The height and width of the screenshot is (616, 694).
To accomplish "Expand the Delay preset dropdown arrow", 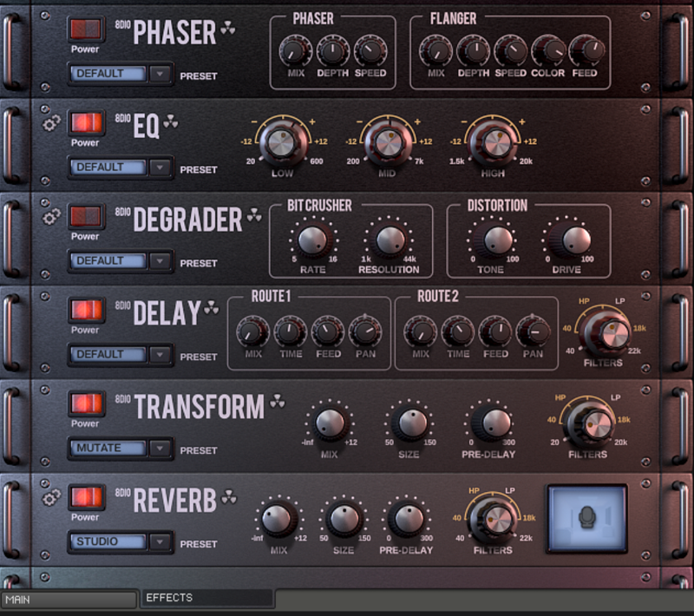I will click(160, 355).
